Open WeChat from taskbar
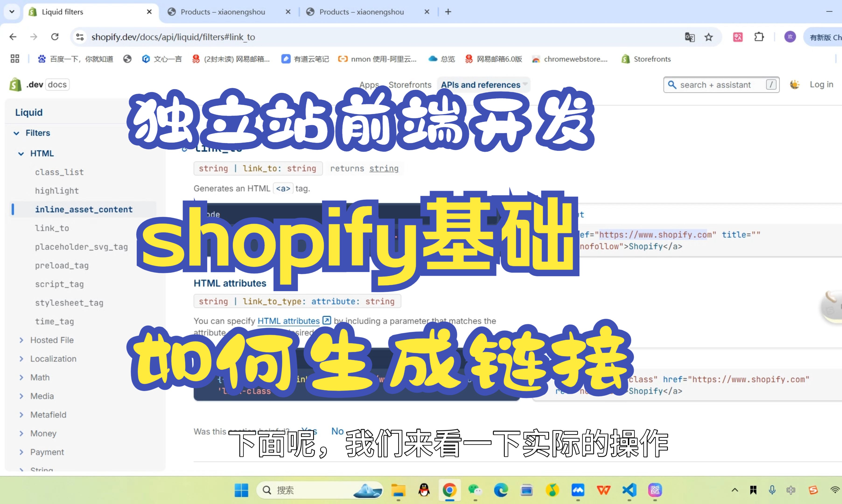 [475, 490]
